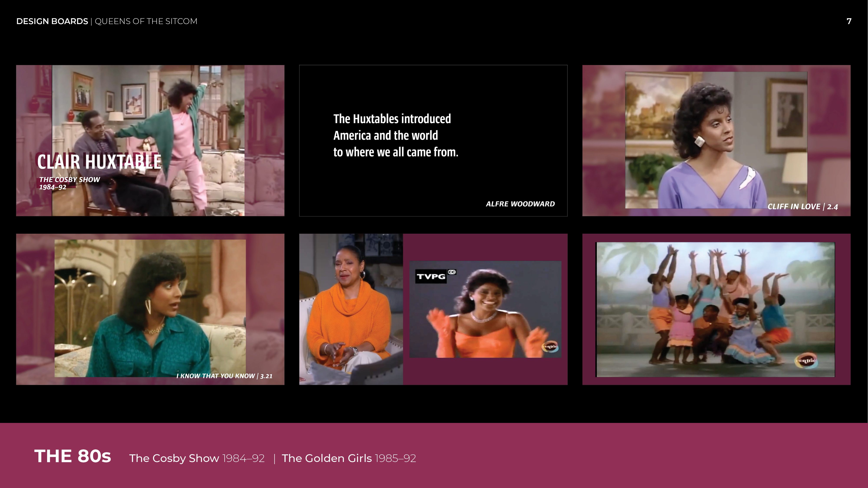Open the green blouse scene thumbnail
This screenshot has width=868, height=488.
coord(150,309)
